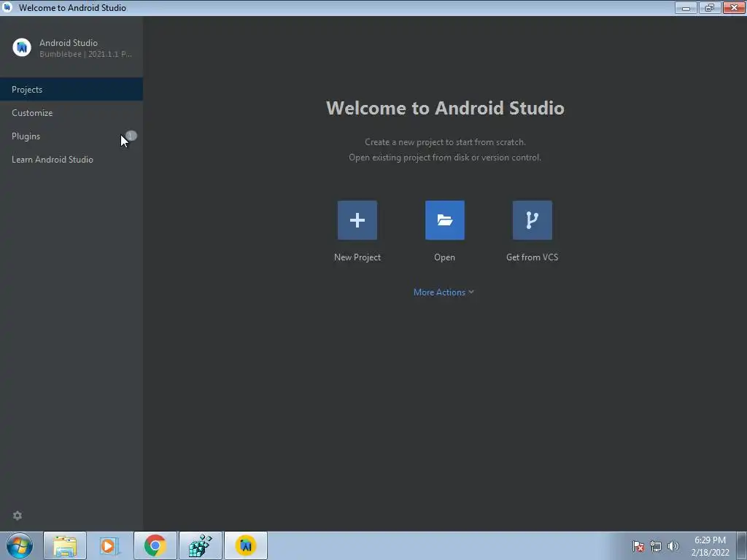Click the New Project plus icon
Screen dimensions: 747x560
coord(357,220)
